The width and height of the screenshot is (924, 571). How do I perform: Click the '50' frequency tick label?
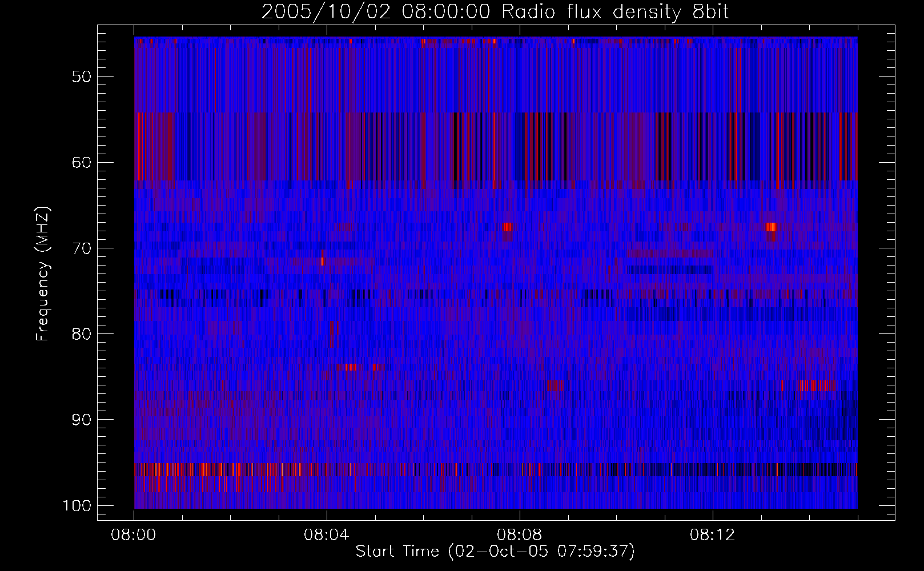pyautogui.click(x=82, y=77)
